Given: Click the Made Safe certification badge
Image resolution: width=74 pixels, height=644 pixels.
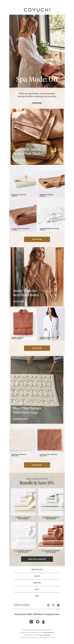Looking at the screenshot, I should [31, 622].
